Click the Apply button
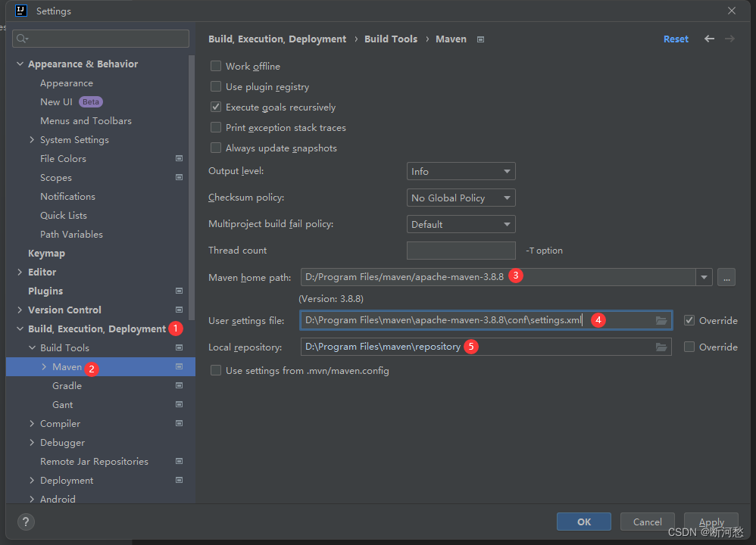The height and width of the screenshot is (545, 756). click(711, 522)
